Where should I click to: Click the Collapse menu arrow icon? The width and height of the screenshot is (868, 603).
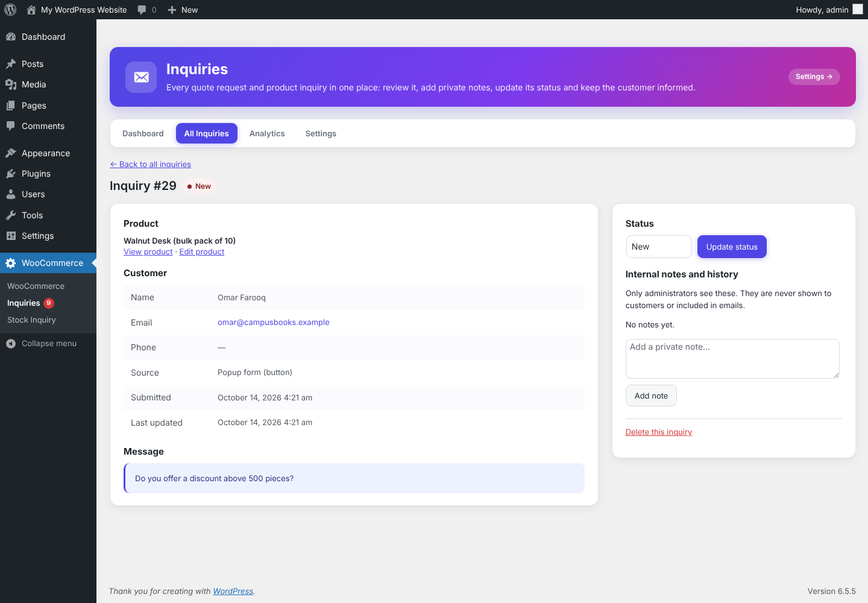[x=11, y=343]
